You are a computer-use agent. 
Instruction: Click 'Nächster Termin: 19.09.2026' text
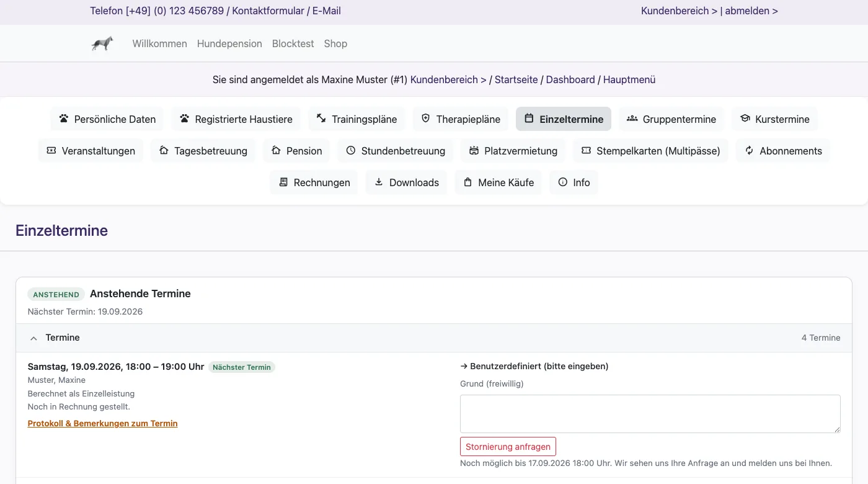86,311
